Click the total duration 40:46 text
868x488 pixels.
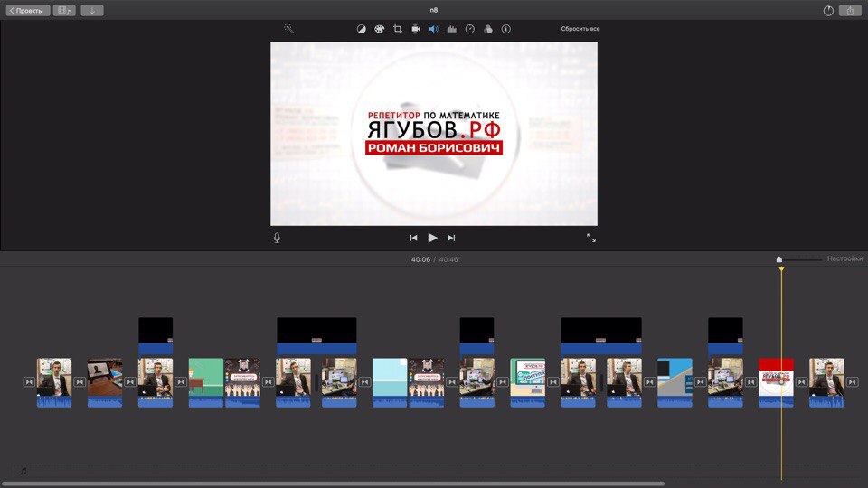coord(448,259)
